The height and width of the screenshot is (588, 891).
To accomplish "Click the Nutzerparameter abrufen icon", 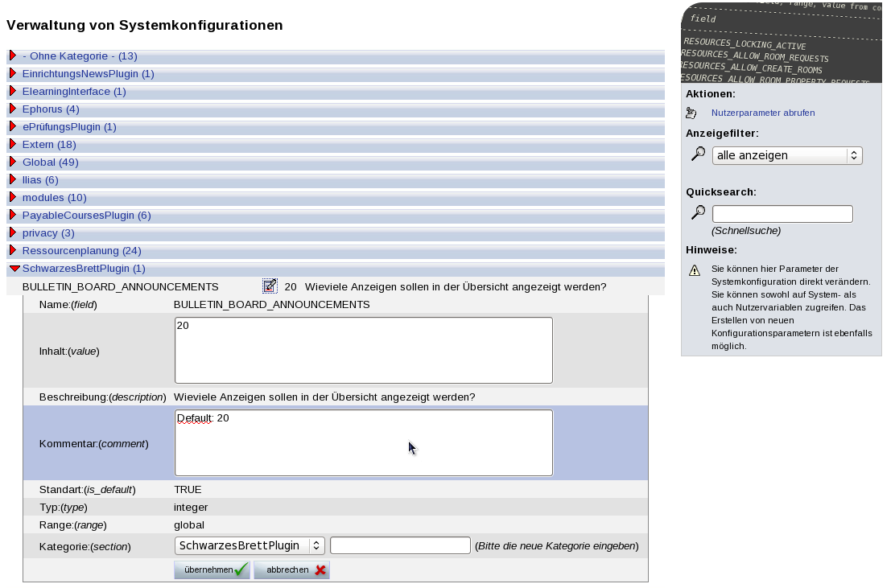I will coord(691,113).
